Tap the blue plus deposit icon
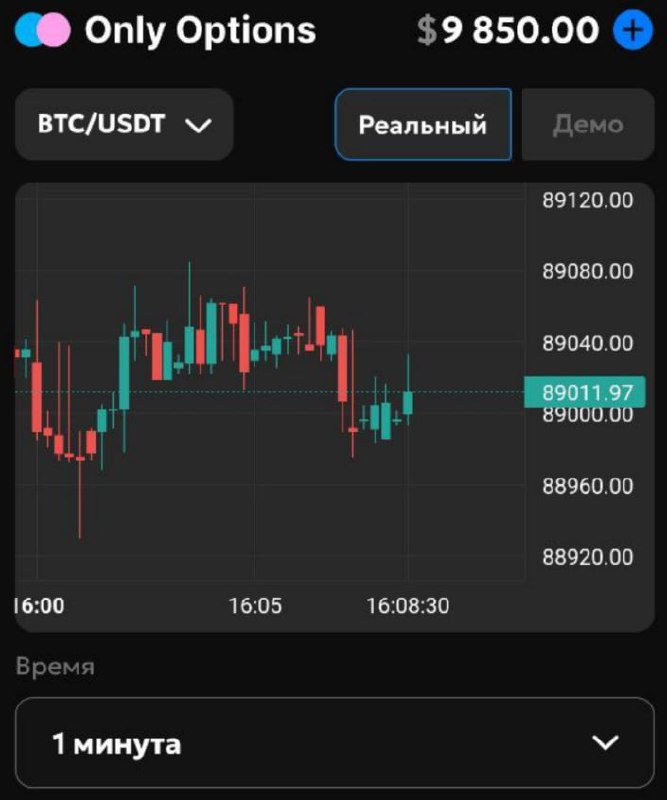This screenshot has width=667, height=800. (631, 31)
